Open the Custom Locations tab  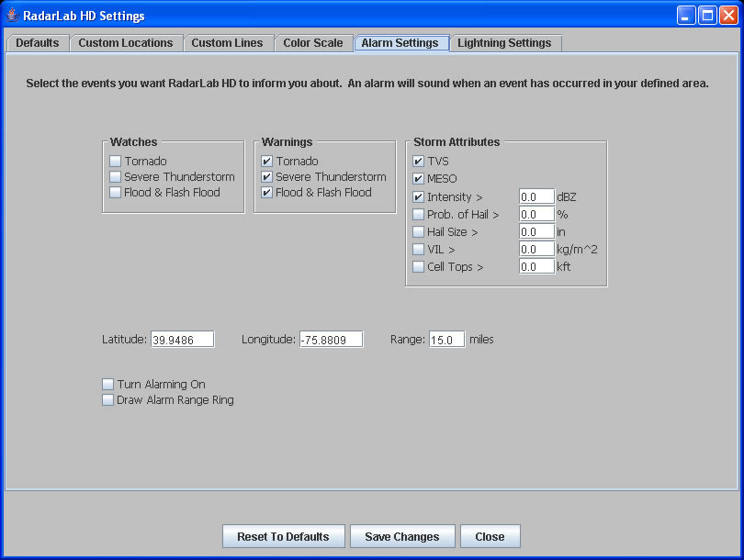[x=126, y=42]
